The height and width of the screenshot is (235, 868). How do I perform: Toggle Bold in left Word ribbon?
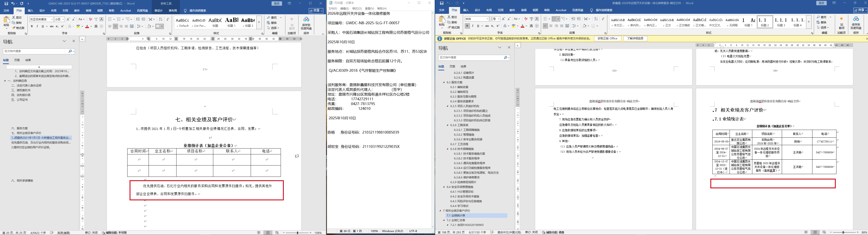pos(32,26)
